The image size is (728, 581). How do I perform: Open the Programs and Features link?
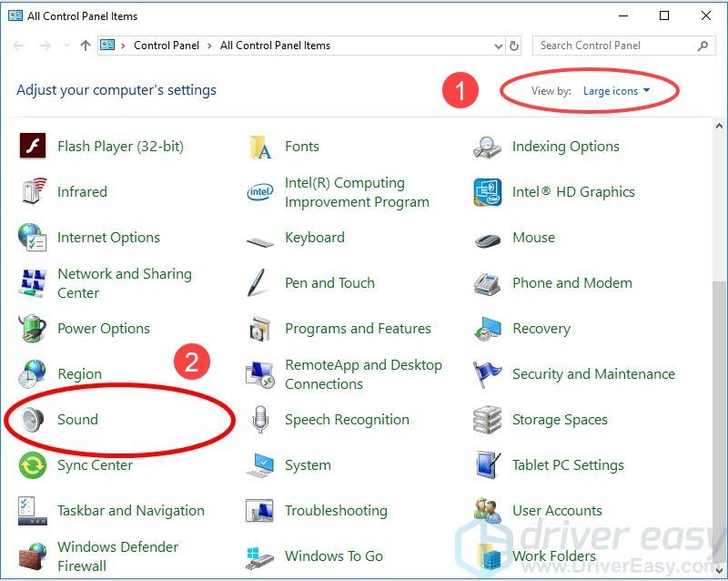click(x=358, y=329)
